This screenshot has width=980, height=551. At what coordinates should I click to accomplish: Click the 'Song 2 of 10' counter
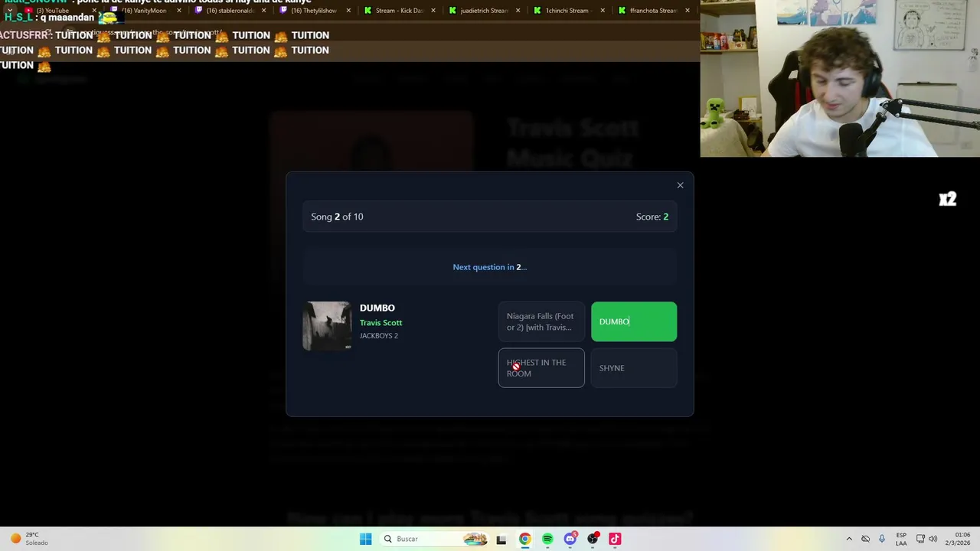[337, 217]
